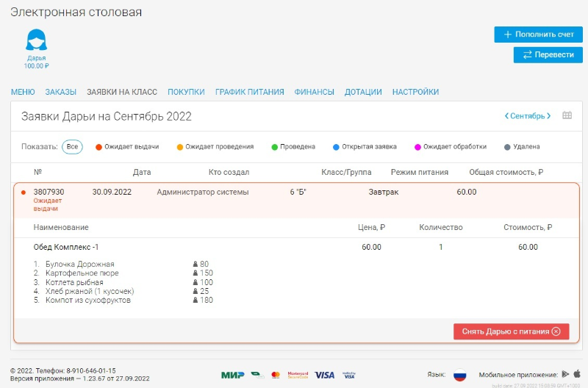
Task: Open the ЗАКАЗЫ tab
Action: (61, 92)
